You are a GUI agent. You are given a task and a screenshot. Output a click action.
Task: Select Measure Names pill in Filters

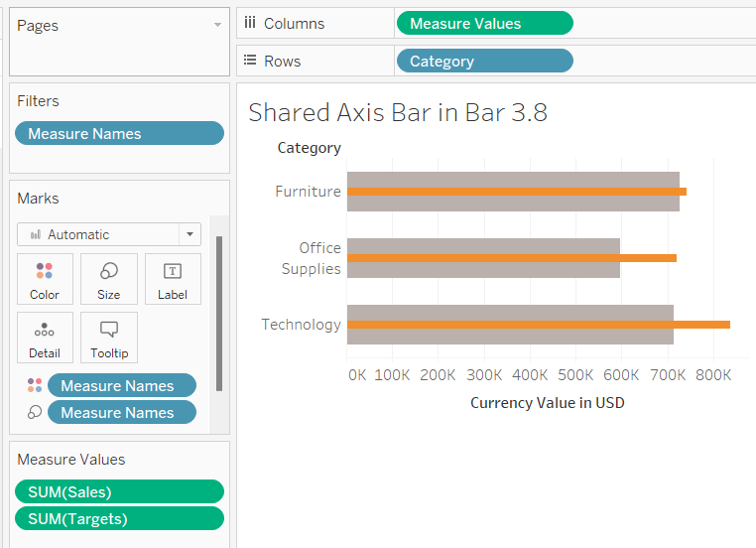click(x=120, y=133)
